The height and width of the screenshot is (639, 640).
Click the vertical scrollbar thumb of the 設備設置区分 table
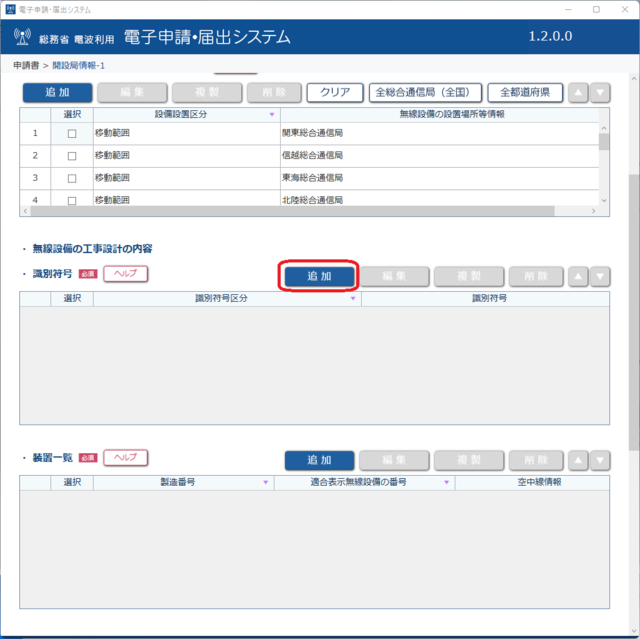604,142
